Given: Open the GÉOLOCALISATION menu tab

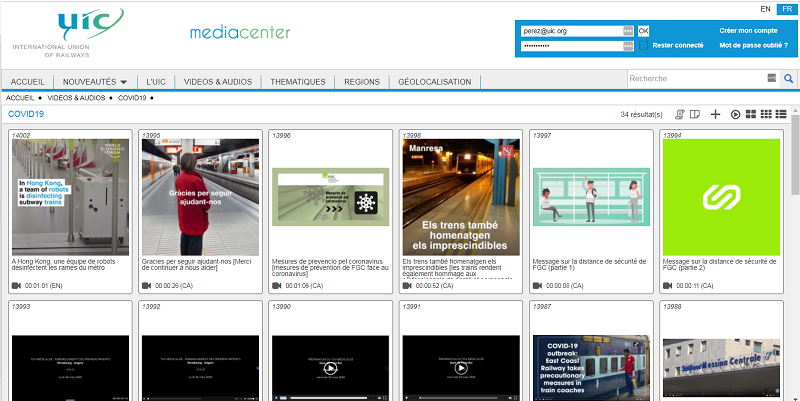Looking at the screenshot, I should coord(435,82).
